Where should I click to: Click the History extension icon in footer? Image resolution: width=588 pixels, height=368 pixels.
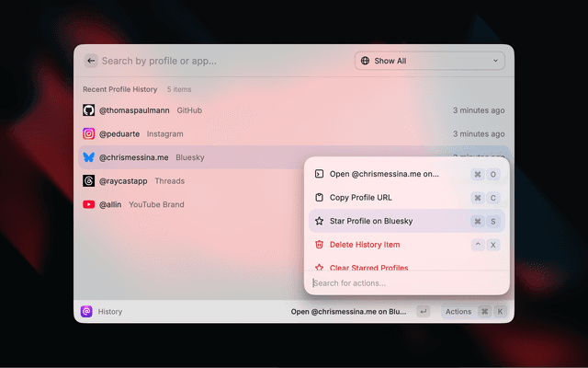coord(86,312)
